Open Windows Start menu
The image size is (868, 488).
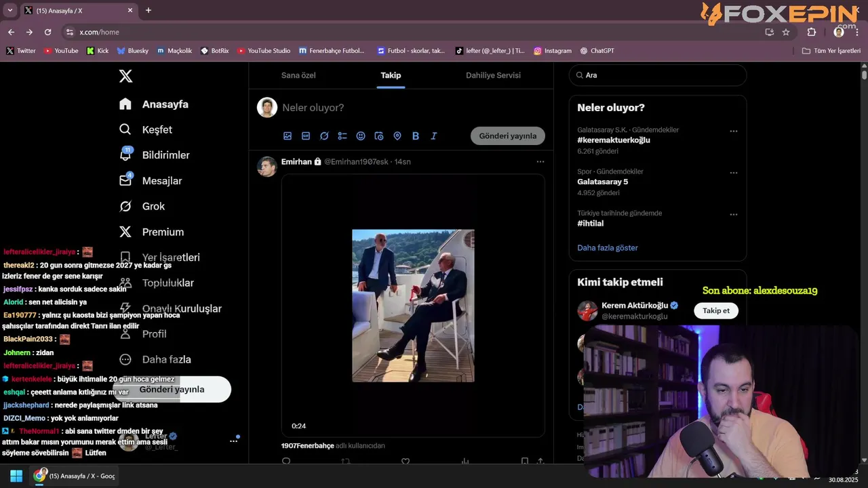[16, 476]
